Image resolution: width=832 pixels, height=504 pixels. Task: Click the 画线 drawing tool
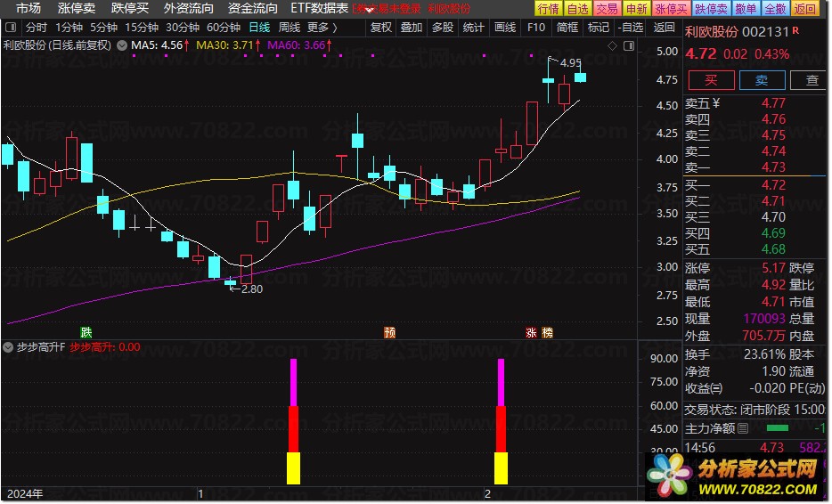click(504, 27)
